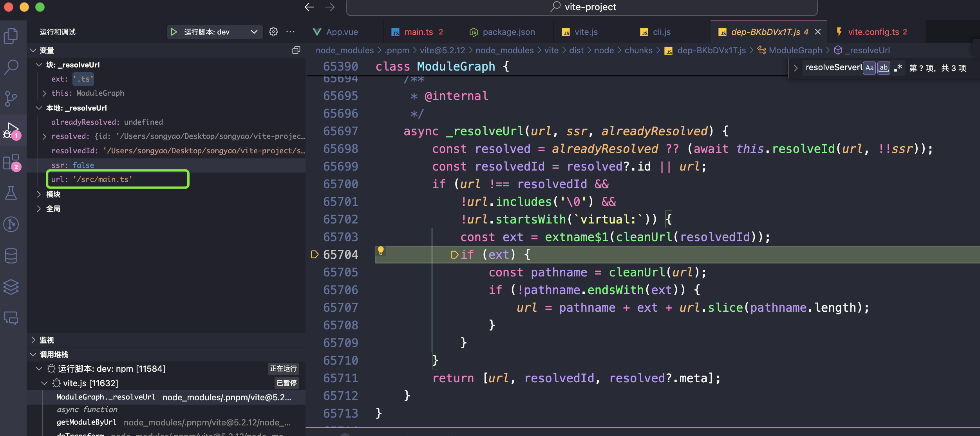Open the Source Control view
The width and height of the screenshot is (980, 436).
click(11, 98)
